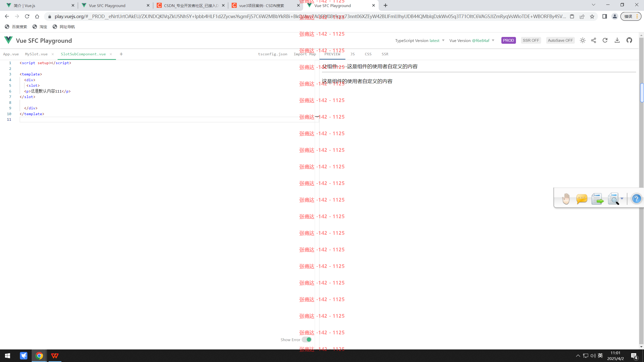Click the address bar URL field
The image size is (644, 362).
coord(310,16)
